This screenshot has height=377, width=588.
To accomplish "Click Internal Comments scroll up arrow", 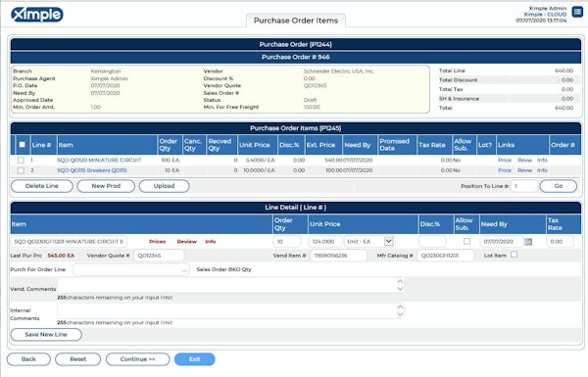I will coord(400,307).
